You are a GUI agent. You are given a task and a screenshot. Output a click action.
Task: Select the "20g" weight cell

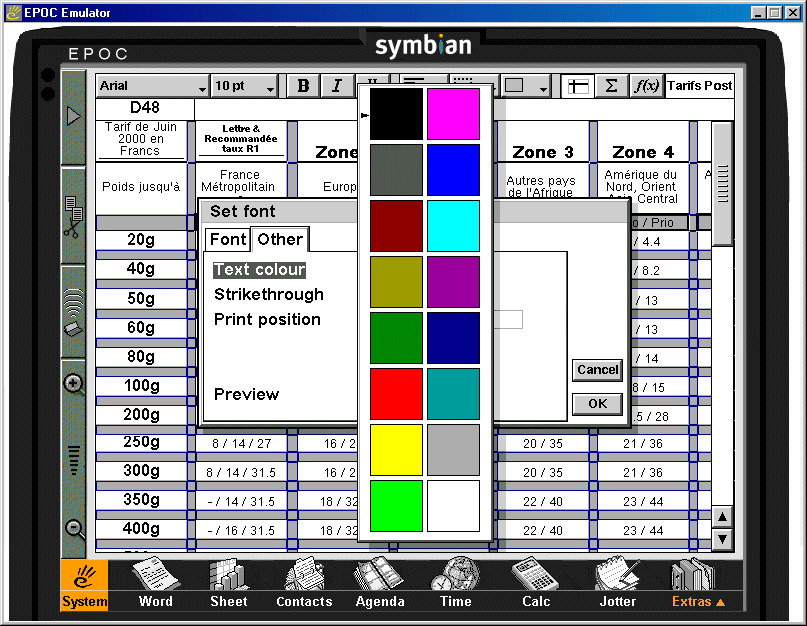coord(141,240)
